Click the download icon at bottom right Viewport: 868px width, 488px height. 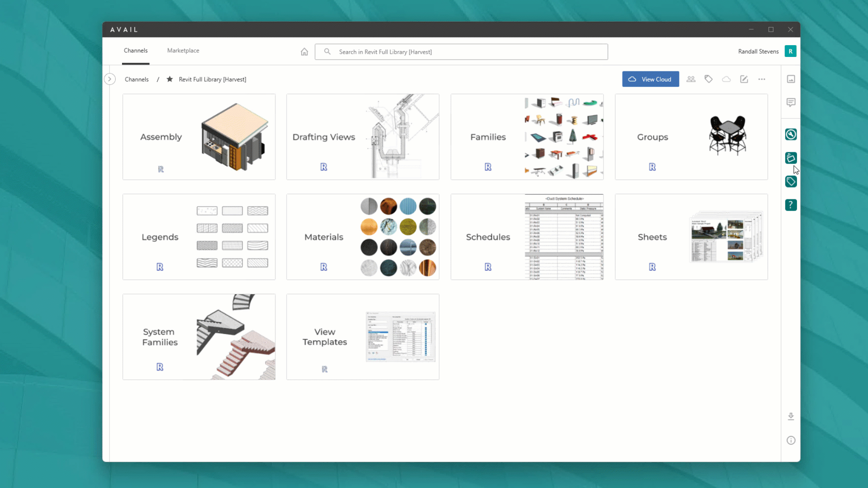tap(791, 416)
